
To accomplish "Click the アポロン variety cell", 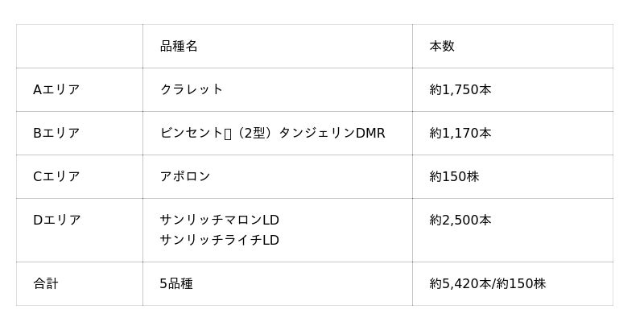I will click(x=277, y=177).
